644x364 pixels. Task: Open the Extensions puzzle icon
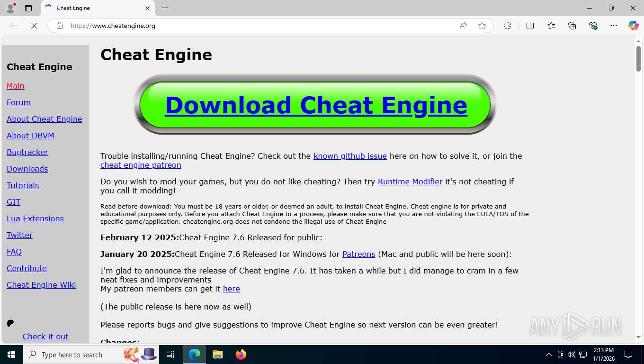507,26
